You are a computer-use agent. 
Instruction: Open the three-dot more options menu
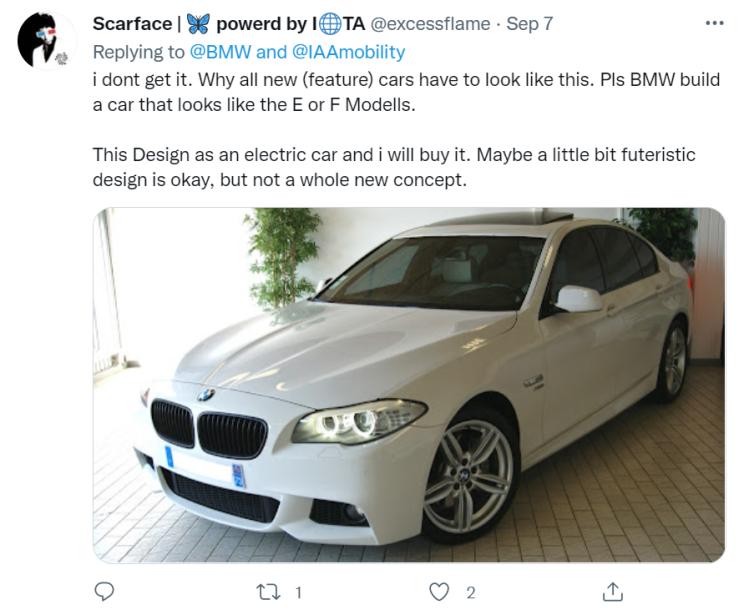tap(714, 23)
